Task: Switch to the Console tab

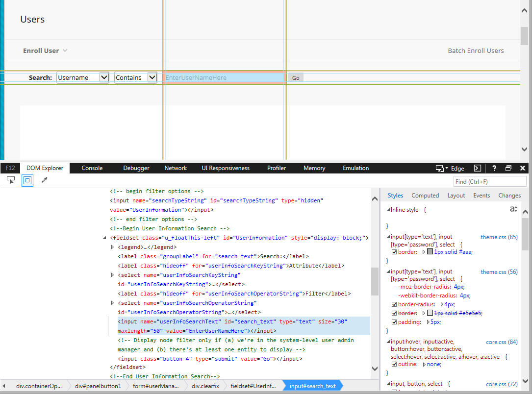Action: pyautogui.click(x=92, y=168)
